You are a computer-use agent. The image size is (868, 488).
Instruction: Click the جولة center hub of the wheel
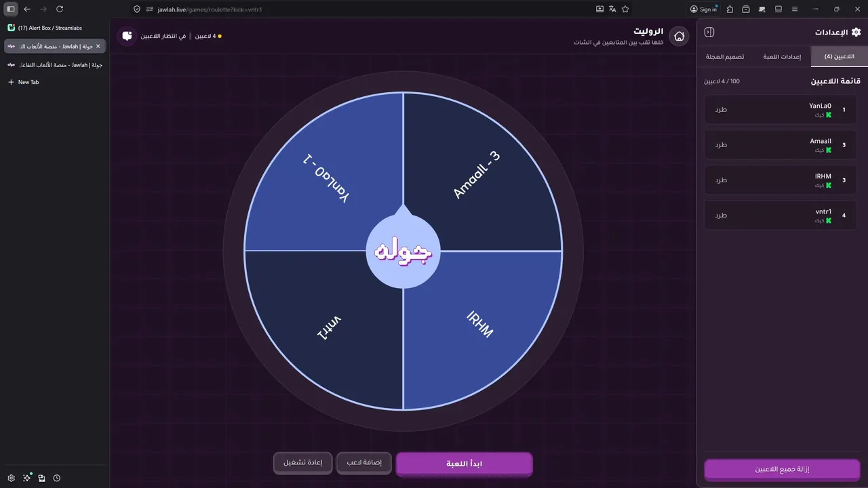click(403, 251)
